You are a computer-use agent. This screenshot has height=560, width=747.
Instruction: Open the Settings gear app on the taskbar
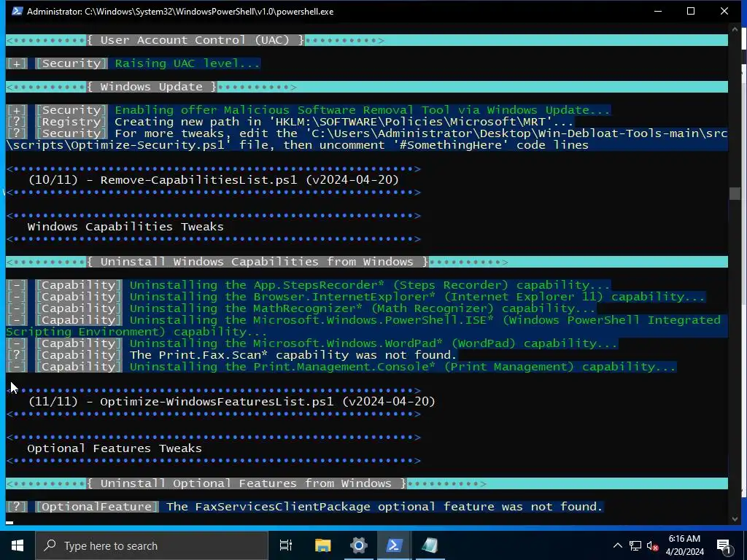click(x=358, y=545)
